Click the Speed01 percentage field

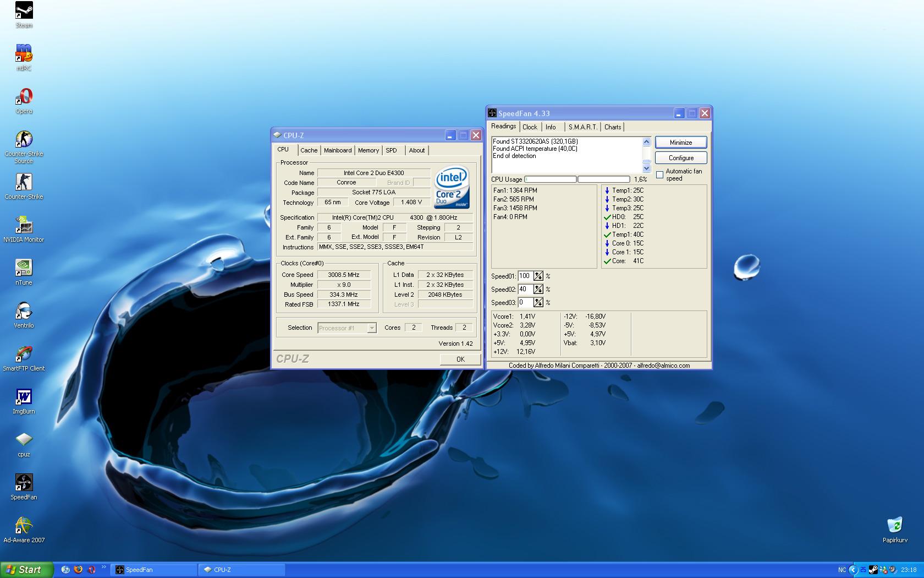click(525, 276)
